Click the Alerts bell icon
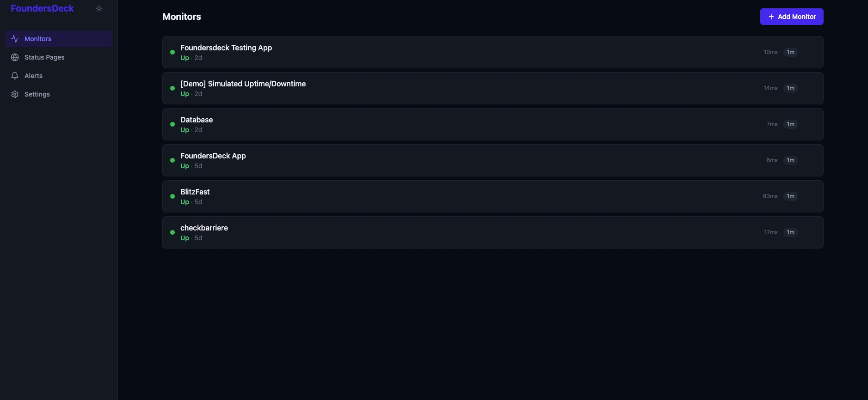This screenshot has width=868, height=400. pyautogui.click(x=15, y=76)
